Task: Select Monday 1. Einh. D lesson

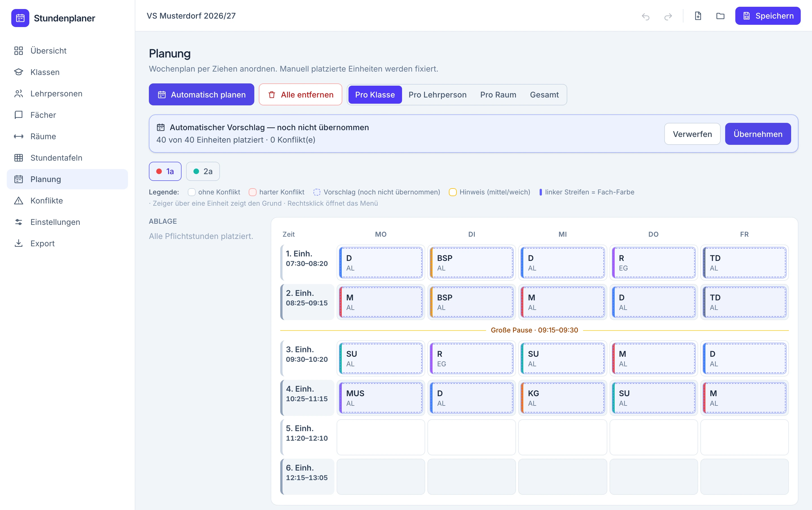Action: (381, 263)
